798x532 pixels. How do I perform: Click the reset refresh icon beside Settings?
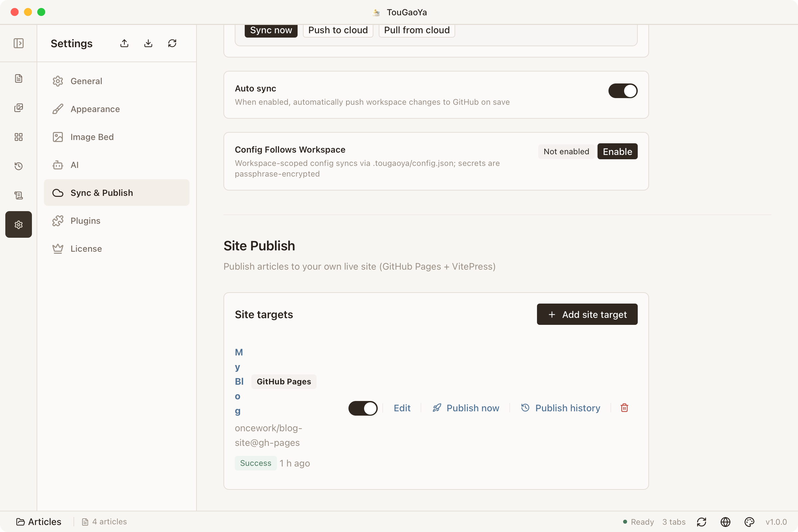(172, 43)
